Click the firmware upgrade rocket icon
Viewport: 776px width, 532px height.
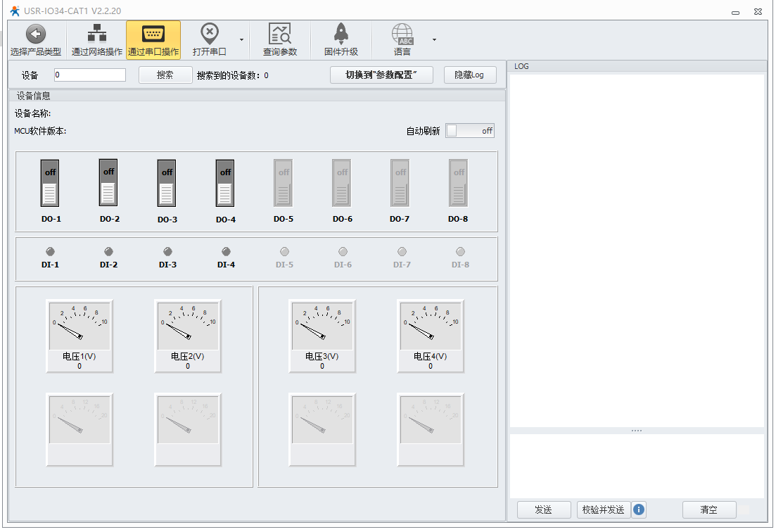click(x=341, y=34)
